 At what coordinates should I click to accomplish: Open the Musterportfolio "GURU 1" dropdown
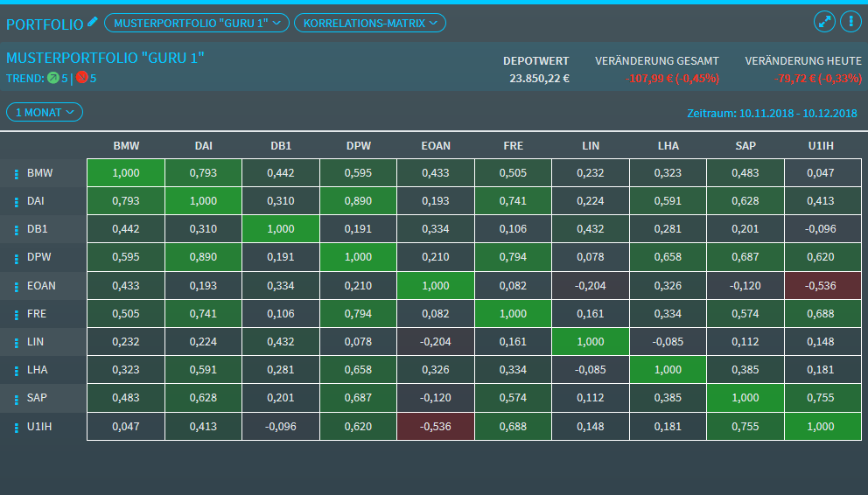point(196,23)
